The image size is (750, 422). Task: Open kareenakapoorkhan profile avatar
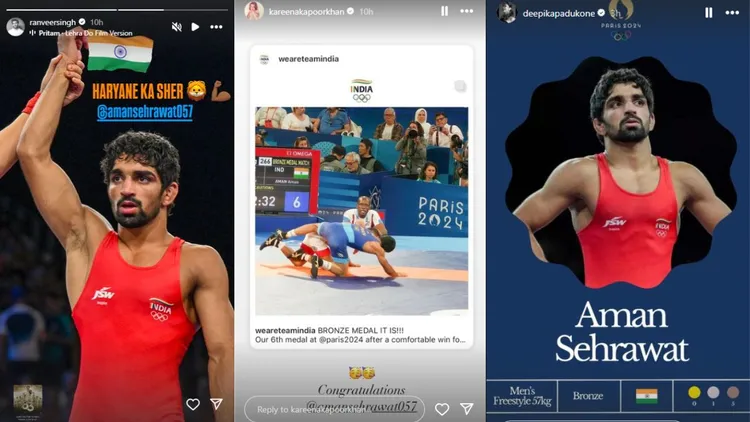tap(254, 11)
